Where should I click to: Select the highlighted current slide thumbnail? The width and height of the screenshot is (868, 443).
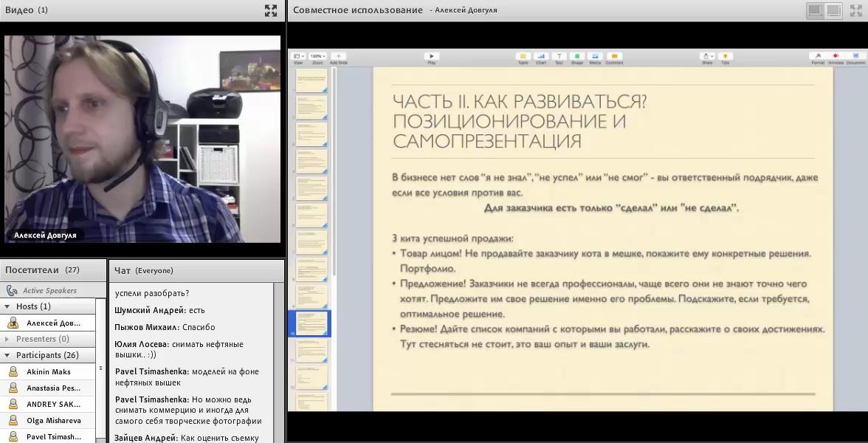tap(312, 323)
